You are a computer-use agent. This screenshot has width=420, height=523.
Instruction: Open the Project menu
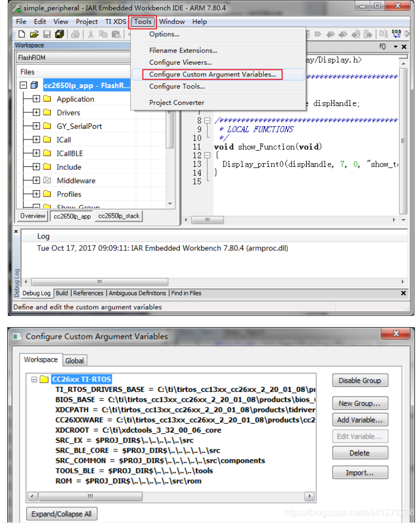(87, 22)
